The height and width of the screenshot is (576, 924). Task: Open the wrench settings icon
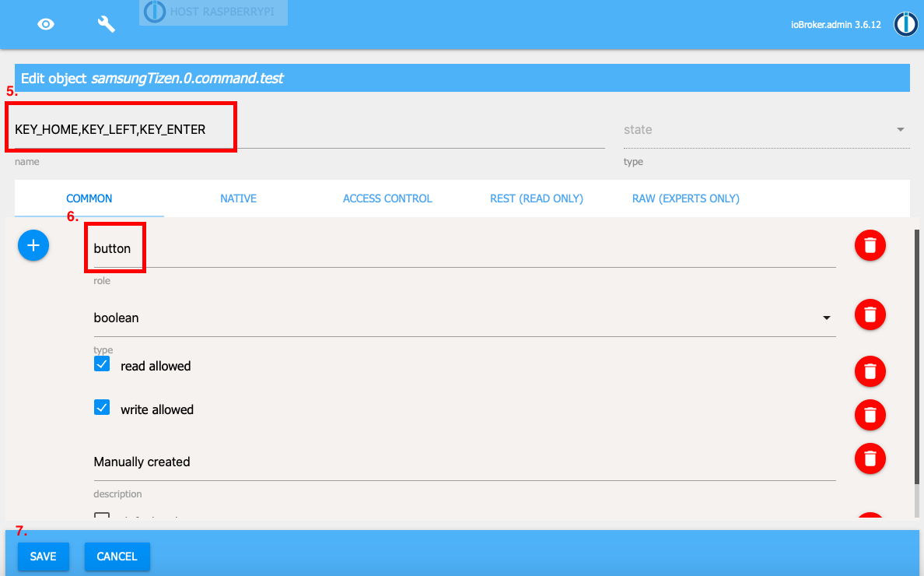(x=106, y=24)
